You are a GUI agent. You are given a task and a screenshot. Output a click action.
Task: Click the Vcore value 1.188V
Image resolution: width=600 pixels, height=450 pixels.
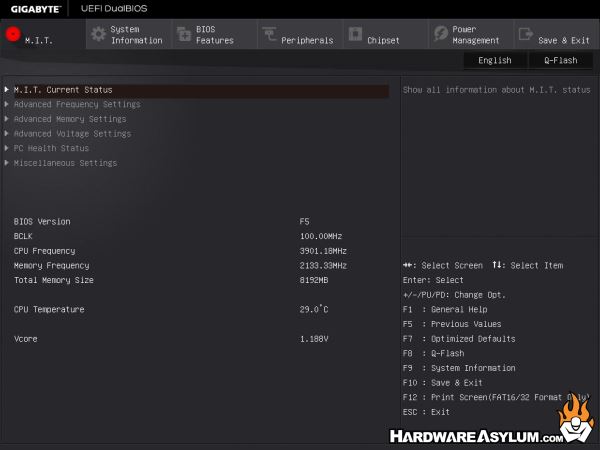pyautogui.click(x=314, y=339)
